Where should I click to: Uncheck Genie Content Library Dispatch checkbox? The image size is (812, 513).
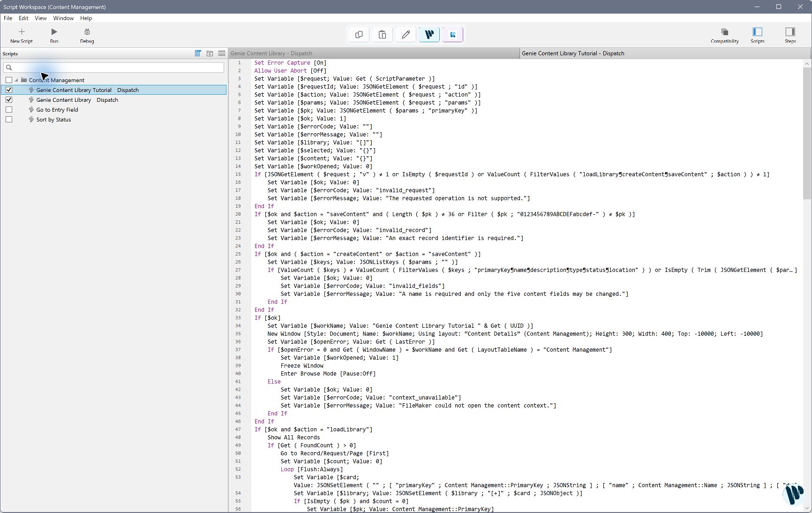tap(9, 100)
